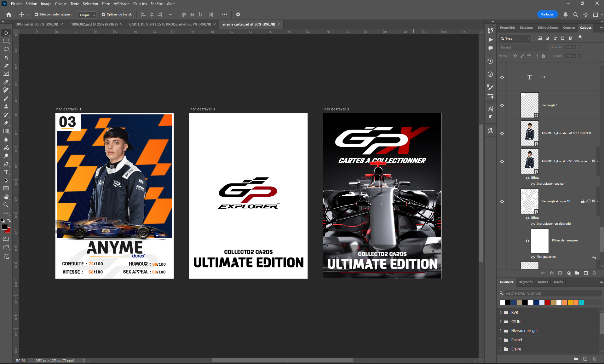Select the Lasso tool
This screenshot has width=604, height=364.
click(6, 49)
